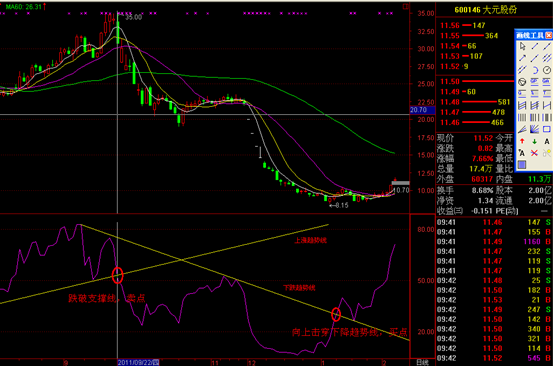Click the 净资 value 1.34
The width and height of the screenshot is (553, 367).
[485, 201]
